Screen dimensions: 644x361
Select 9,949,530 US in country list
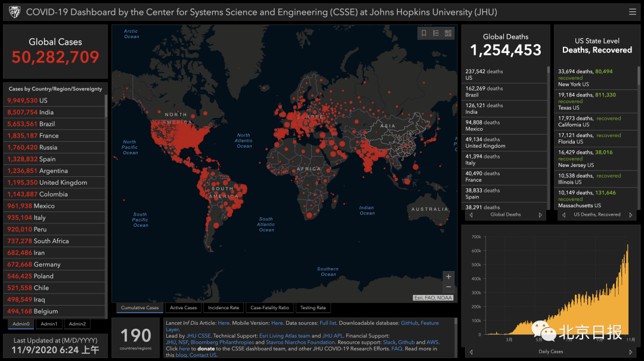click(54, 101)
